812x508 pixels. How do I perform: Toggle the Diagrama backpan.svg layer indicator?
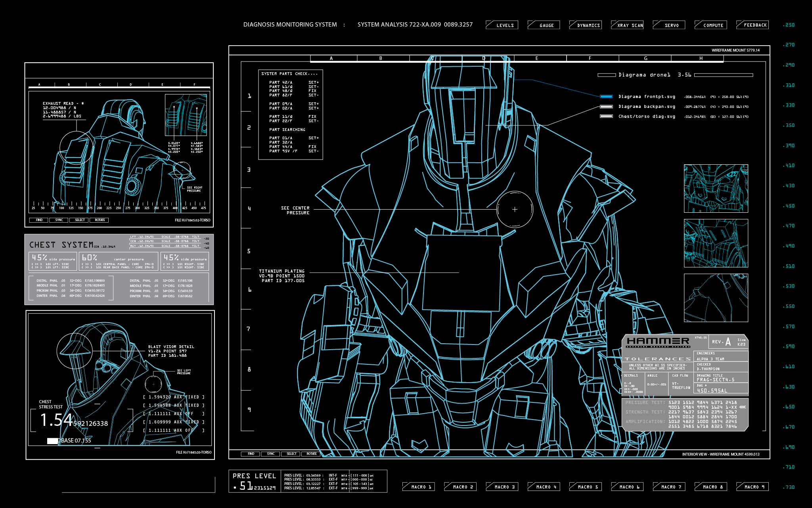pyautogui.click(x=606, y=106)
